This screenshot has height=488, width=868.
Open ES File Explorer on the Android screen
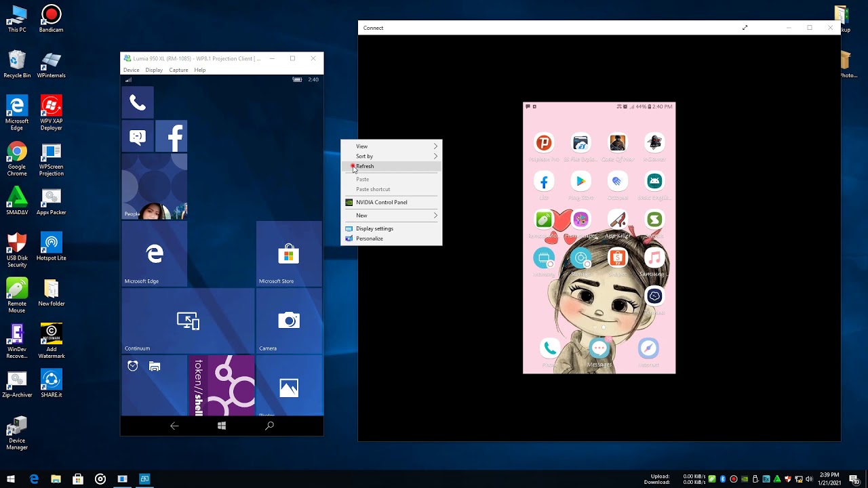pos(580,143)
